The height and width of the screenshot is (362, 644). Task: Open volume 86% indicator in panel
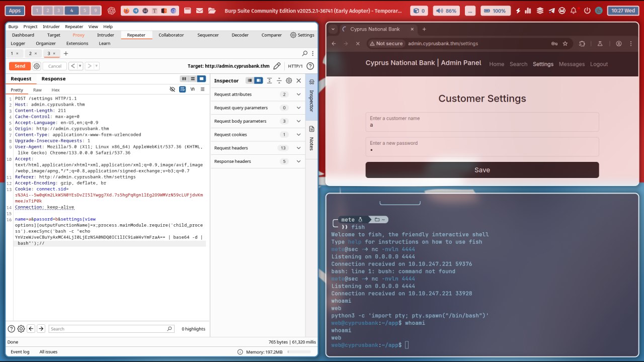(446, 11)
